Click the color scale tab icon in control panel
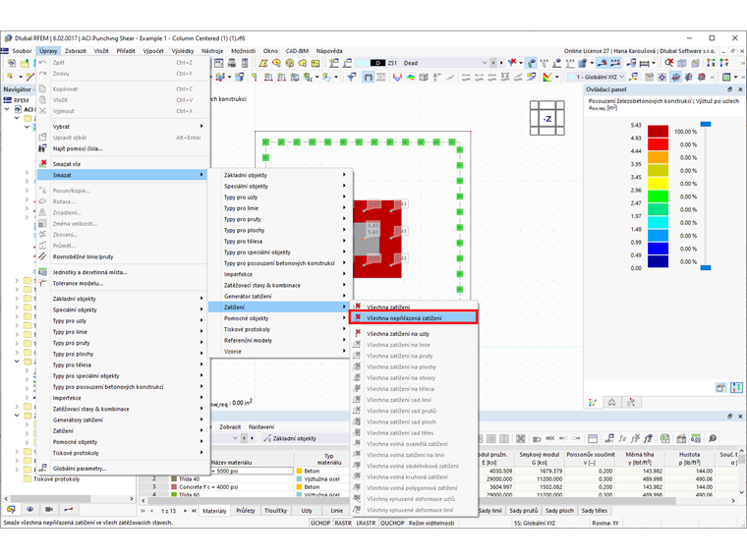Viewport: 747px width, 560px height. click(x=593, y=403)
